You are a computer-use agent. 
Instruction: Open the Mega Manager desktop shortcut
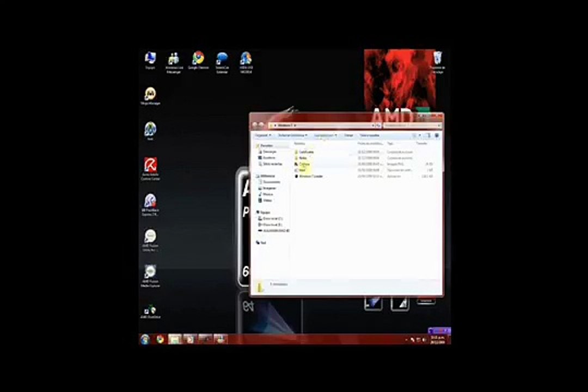point(150,96)
